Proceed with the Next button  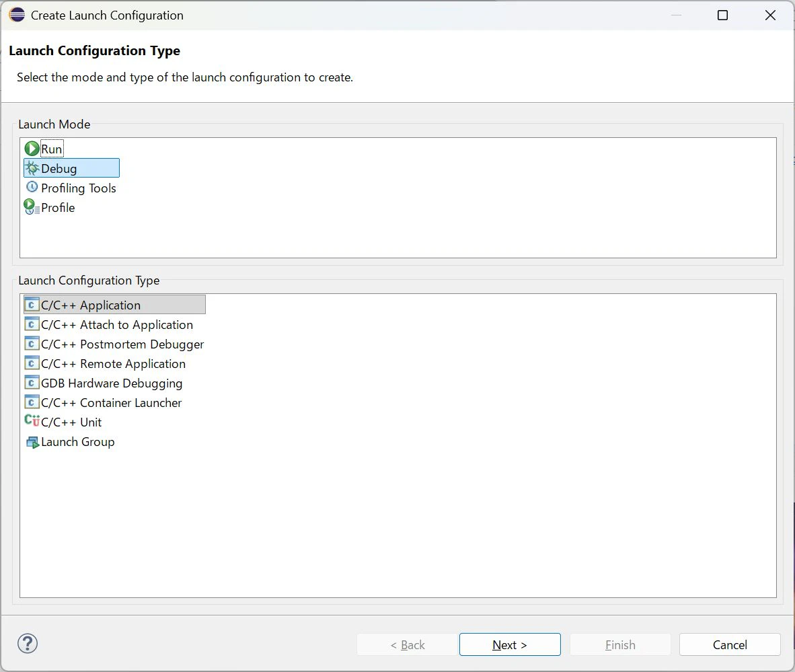click(x=510, y=644)
